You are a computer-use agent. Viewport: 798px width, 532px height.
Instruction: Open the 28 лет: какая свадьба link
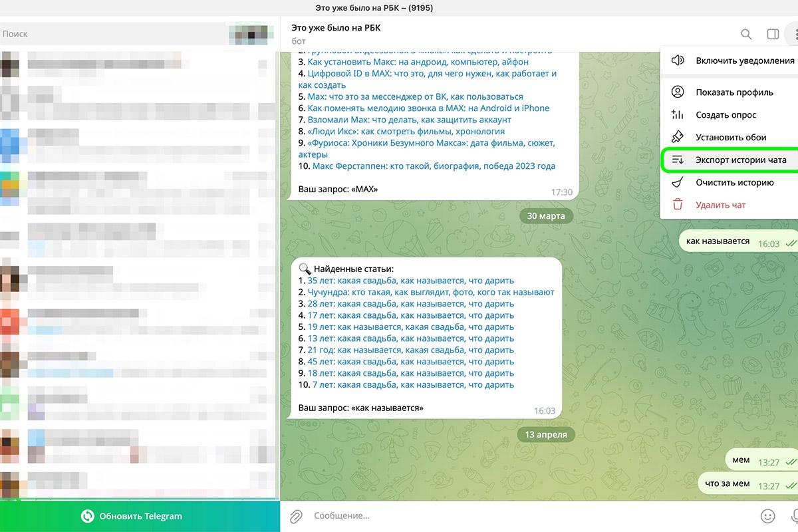(410, 304)
